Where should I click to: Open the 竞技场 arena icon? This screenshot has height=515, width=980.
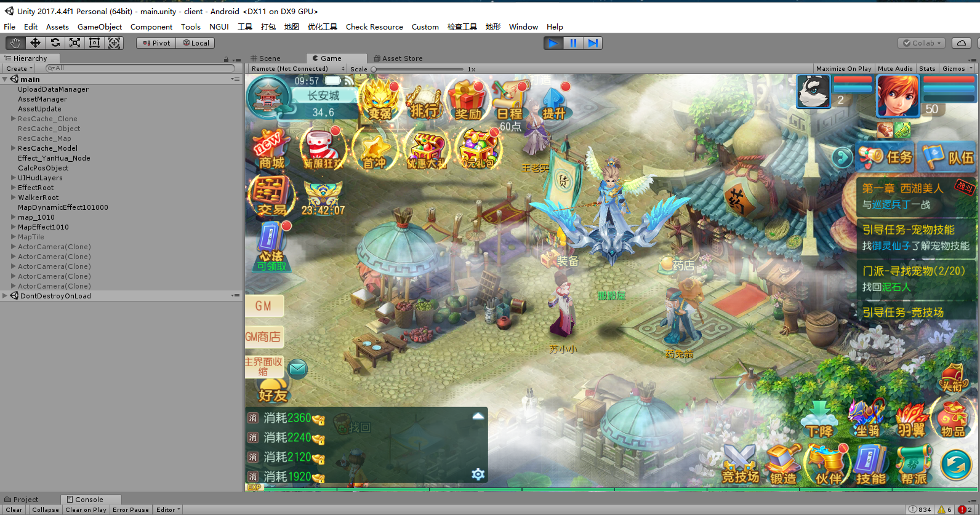click(741, 465)
